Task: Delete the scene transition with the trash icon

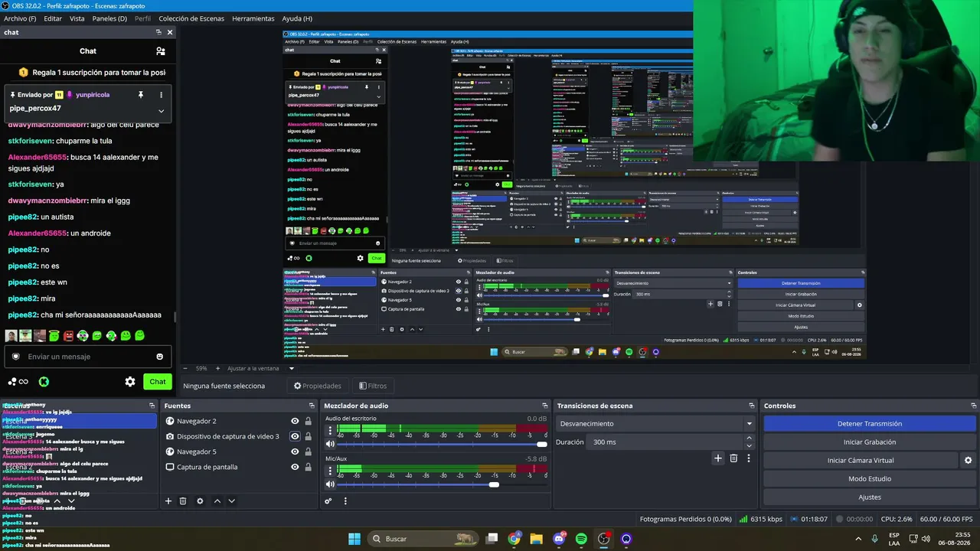Action: pos(733,458)
